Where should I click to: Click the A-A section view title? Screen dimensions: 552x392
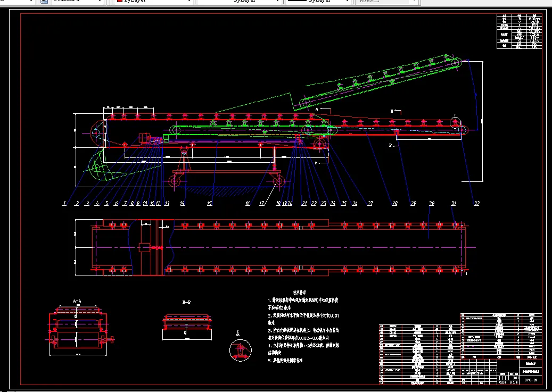[x=77, y=301]
